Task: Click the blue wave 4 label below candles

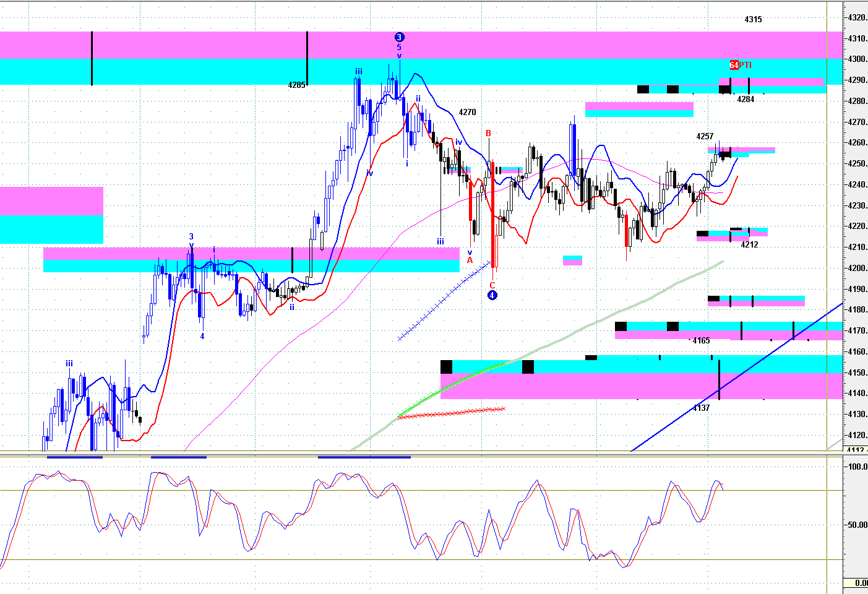Action: [202, 336]
